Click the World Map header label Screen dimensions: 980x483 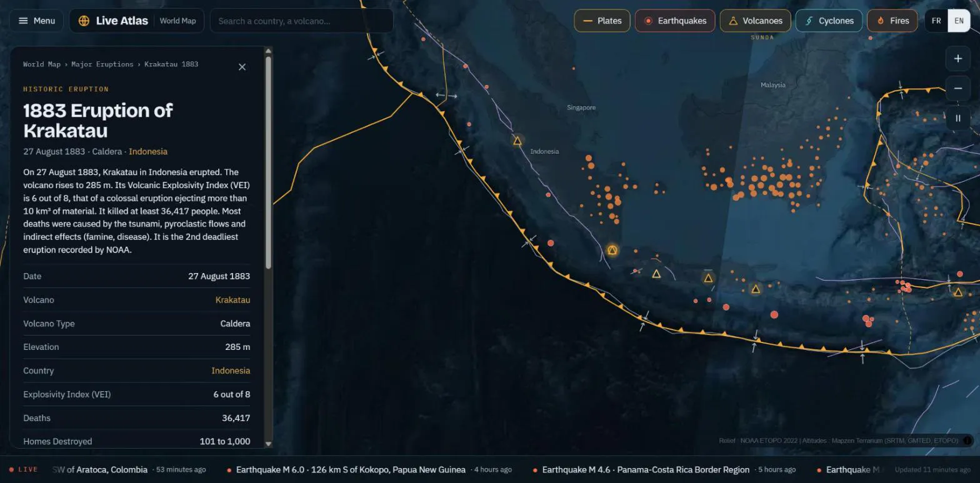click(x=177, y=21)
